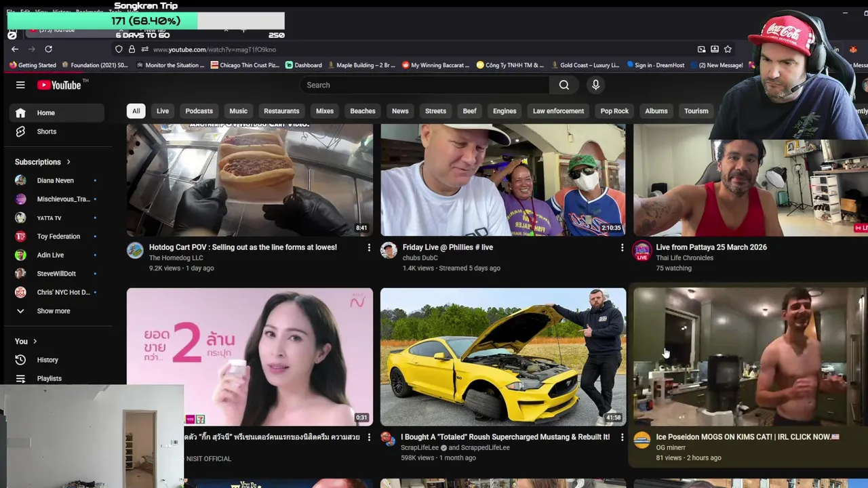Open YATTA TV subscription channel
The height and width of the screenshot is (488, 868).
pos(57,218)
